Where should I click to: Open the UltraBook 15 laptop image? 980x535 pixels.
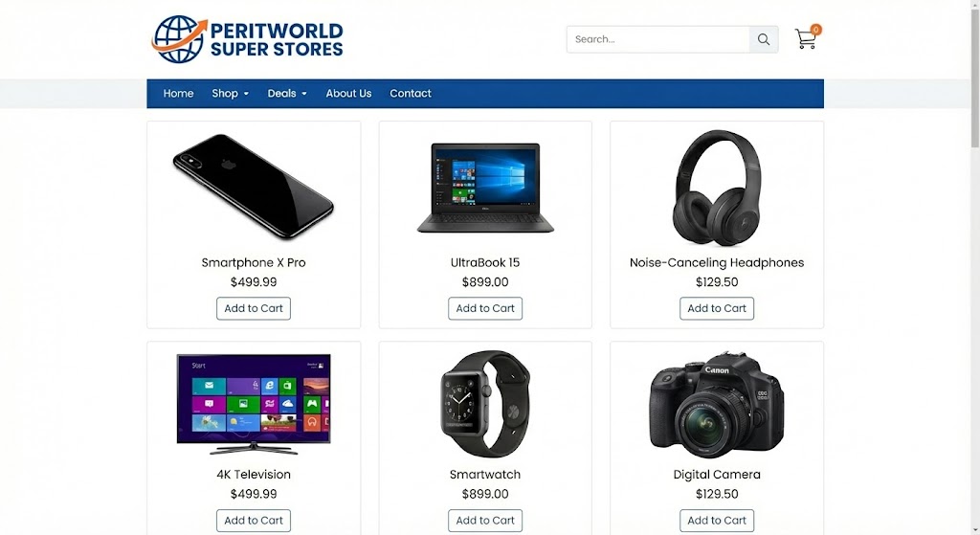[485, 188]
